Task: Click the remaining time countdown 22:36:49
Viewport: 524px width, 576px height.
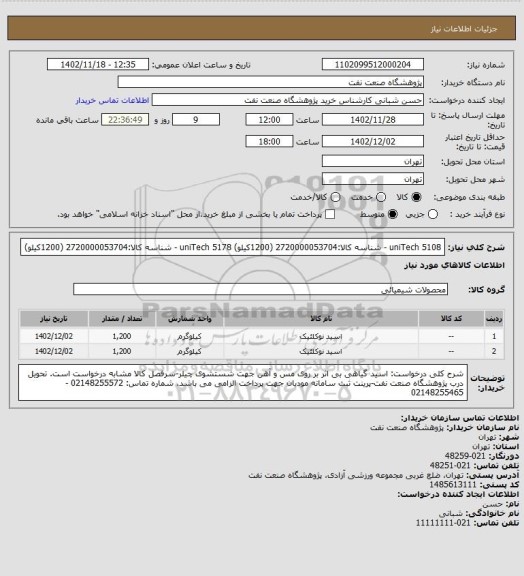Action: point(125,120)
